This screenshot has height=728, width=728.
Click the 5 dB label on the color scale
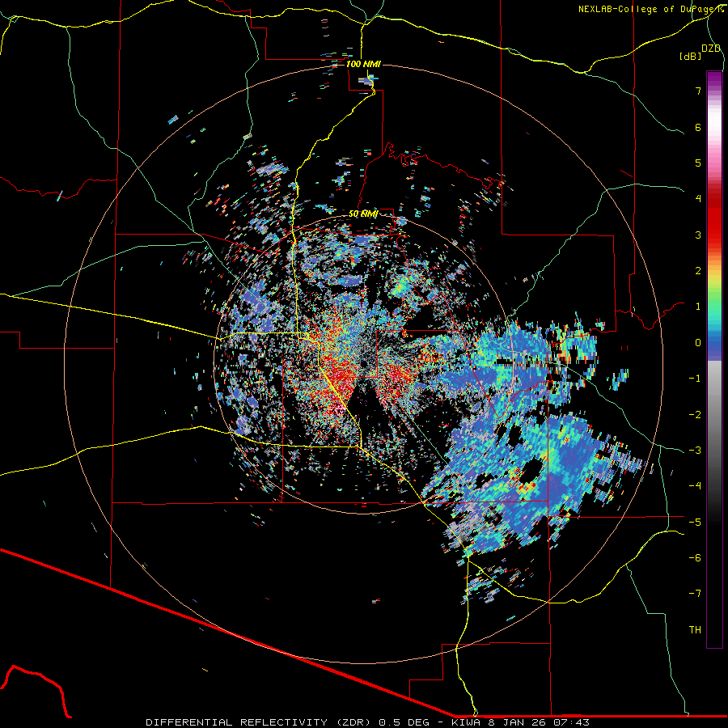(698, 163)
